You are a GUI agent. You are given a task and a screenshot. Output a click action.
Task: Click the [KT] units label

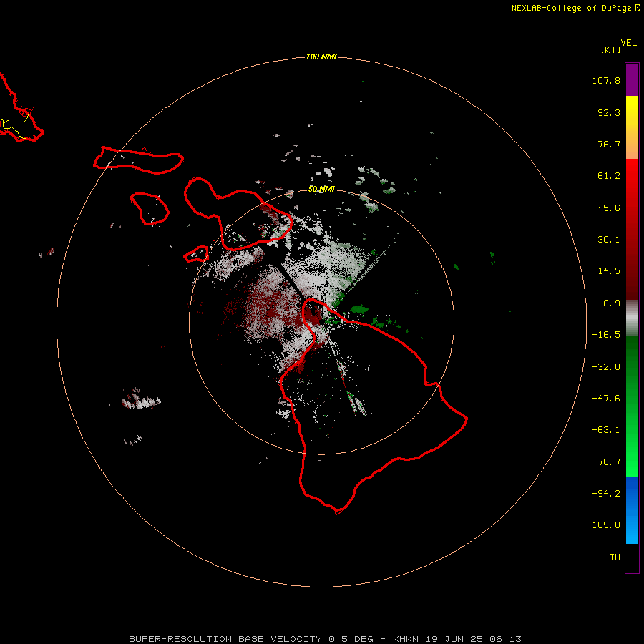tap(611, 49)
